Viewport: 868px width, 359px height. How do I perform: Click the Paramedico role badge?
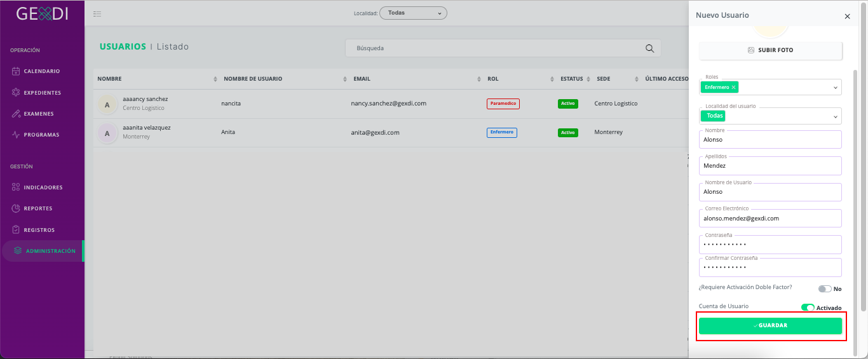pos(503,104)
